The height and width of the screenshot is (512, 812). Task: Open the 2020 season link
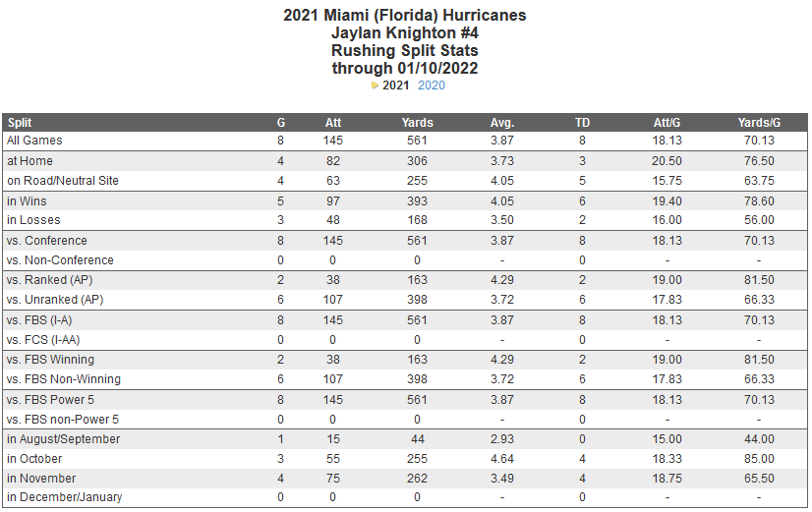[x=432, y=85]
